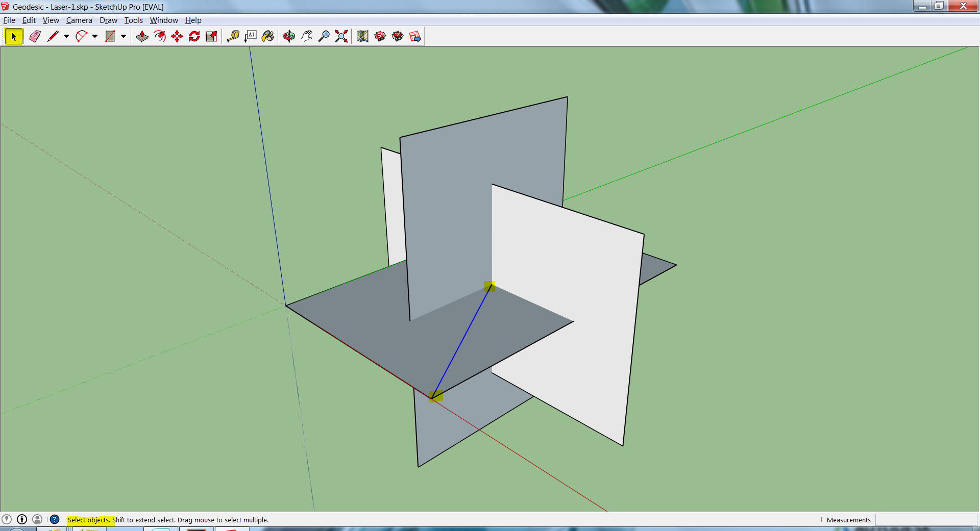This screenshot has width=980, height=531.
Task: Expand the Arc tool dropdown arrow
Action: (95, 36)
